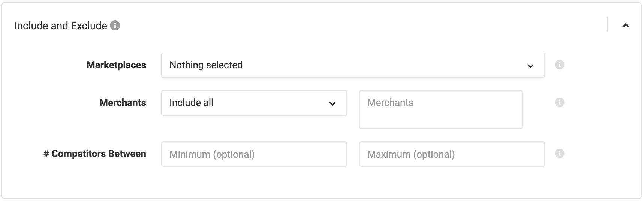This screenshot has height=202, width=644.
Task: Select the Include all merchants combo box
Action: 254,103
